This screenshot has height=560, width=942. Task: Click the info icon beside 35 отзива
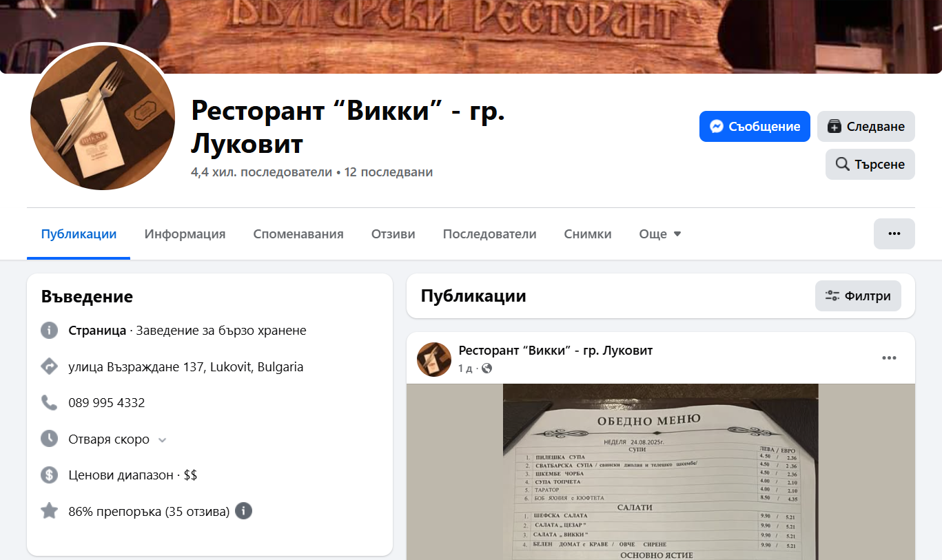(x=243, y=511)
